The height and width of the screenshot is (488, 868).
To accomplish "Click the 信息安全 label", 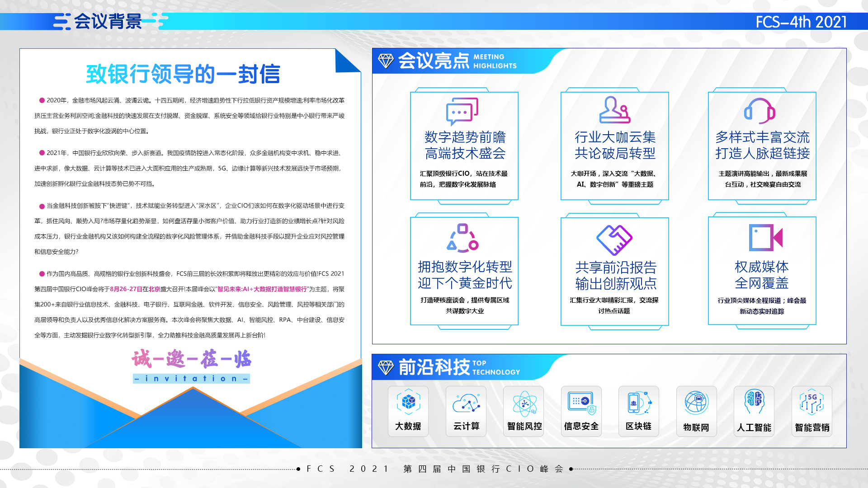I will point(581,426).
